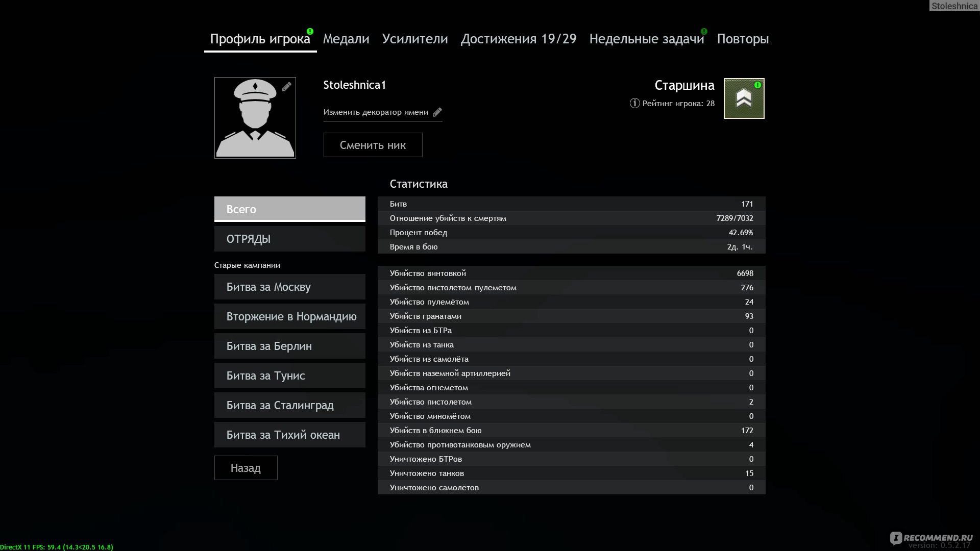Open Битва за Тунис campaign stats

click(x=290, y=375)
